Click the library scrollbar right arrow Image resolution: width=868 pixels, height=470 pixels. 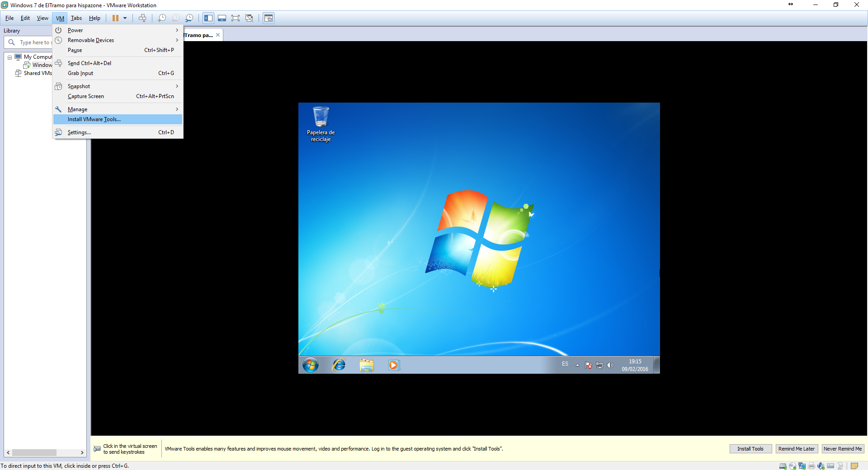pyautogui.click(x=82, y=452)
